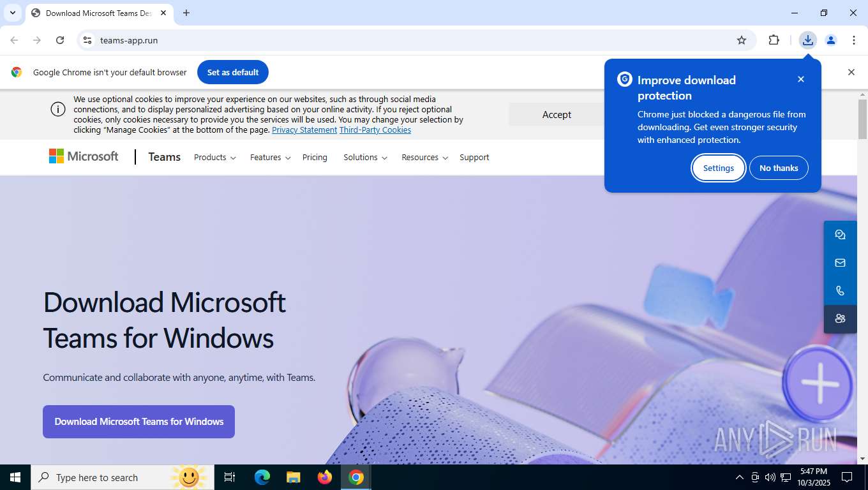Launch Microsoft Edge from the taskbar
The width and height of the screenshot is (868, 490).
[x=262, y=477]
